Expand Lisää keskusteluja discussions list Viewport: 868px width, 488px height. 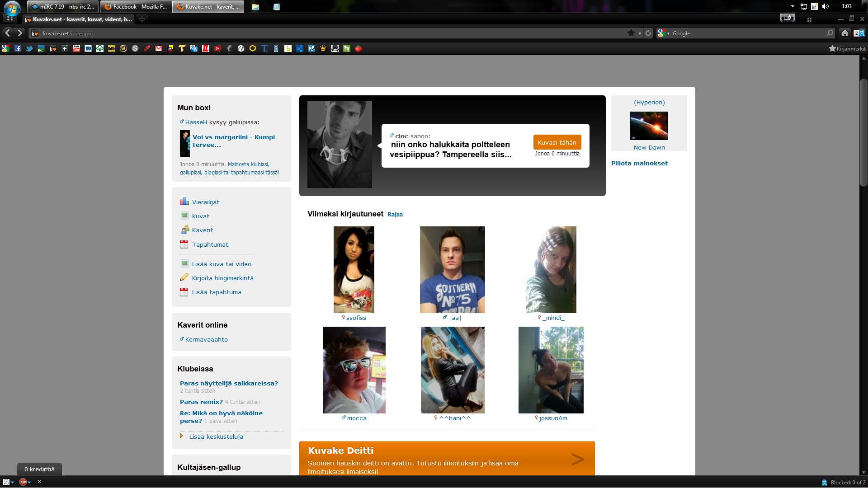tap(216, 436)
